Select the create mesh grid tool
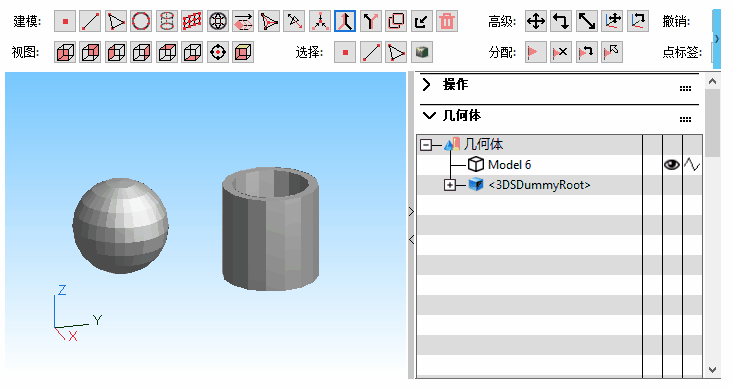Viewport: 732px width, 388px height. [192, 21]
